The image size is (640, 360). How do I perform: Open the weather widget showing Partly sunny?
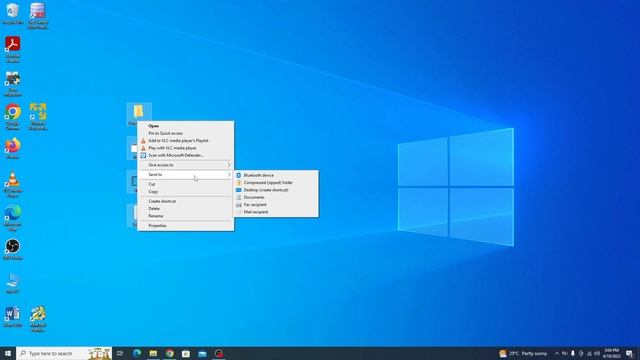click(523, 353)
